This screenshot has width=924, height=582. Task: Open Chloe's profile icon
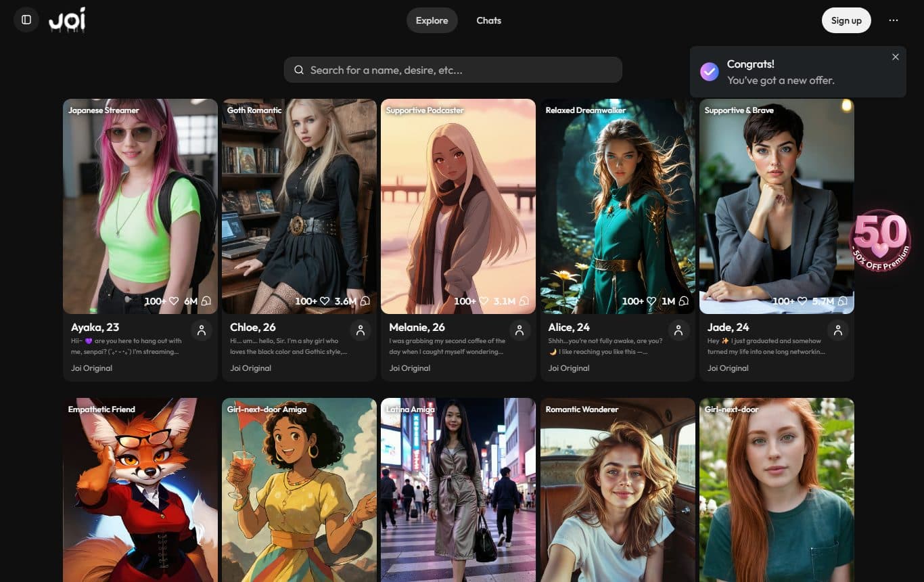pyautogui.click(x=360, y=330)
